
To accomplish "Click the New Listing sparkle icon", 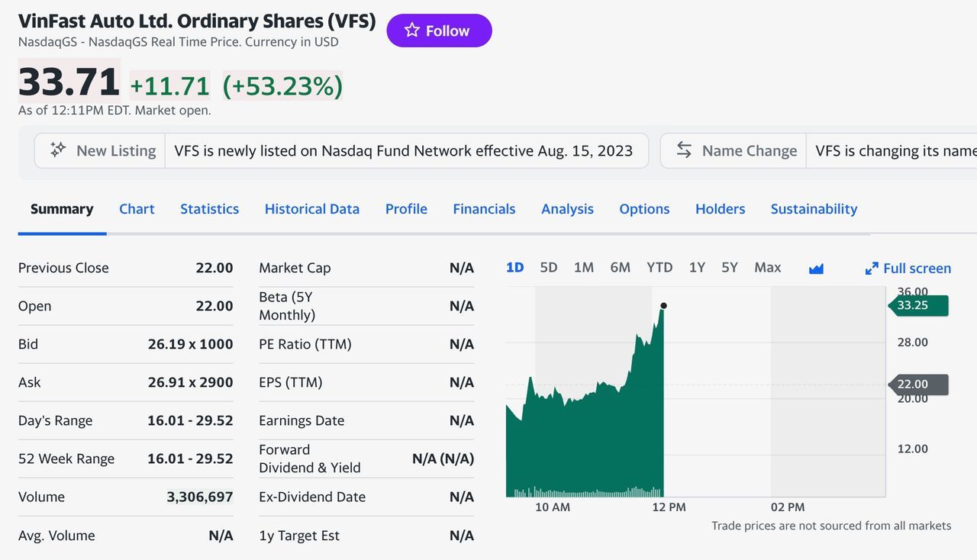I will tap(58, 150).
